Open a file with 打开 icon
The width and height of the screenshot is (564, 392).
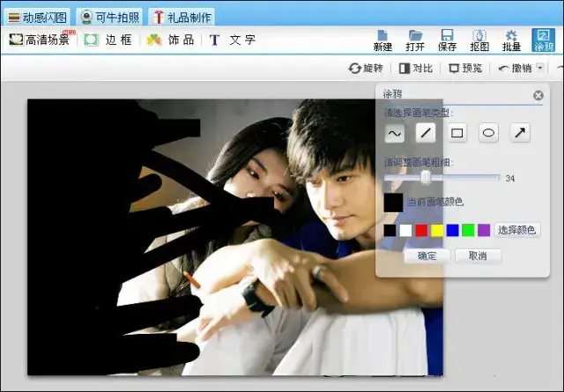pyautogui.click(x=415, y=41)
